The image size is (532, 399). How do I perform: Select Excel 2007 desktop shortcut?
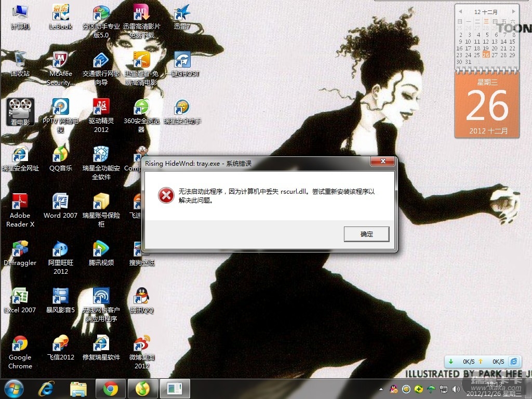click(x=20, y=301)
